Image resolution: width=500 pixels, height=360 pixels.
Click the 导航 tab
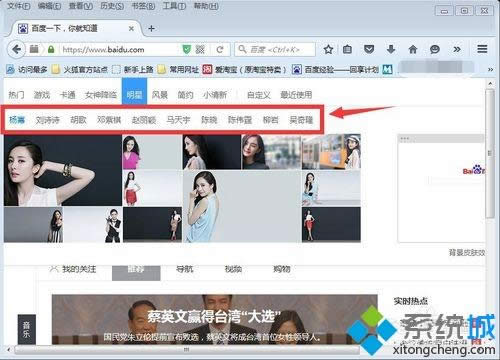point(185,269)
